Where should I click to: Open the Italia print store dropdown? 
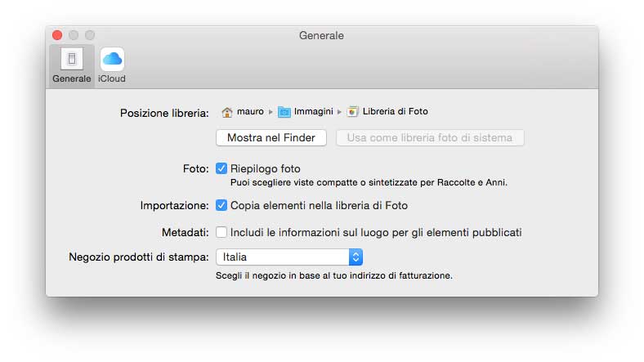point(282,257)
